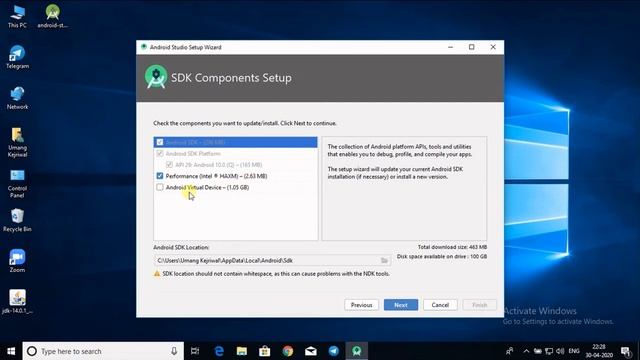
Task: Click the disabled Finish button
Action: (480, 305)
